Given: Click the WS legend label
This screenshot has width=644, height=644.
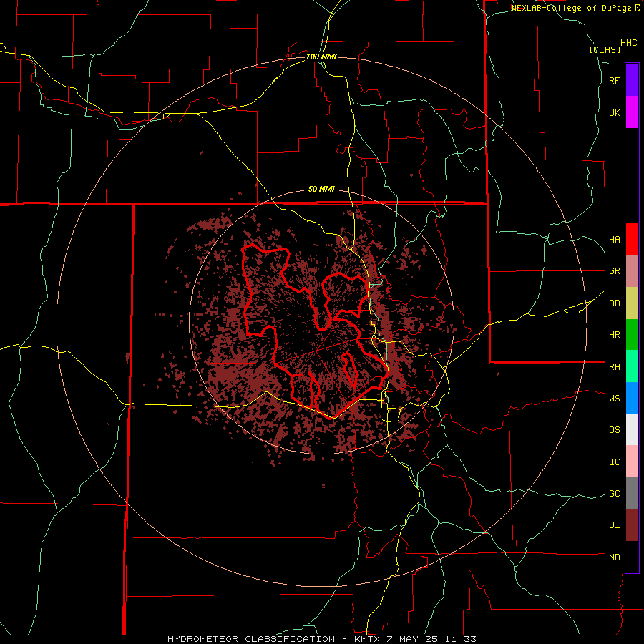Looking at the screenshot, I should [614, 398].
